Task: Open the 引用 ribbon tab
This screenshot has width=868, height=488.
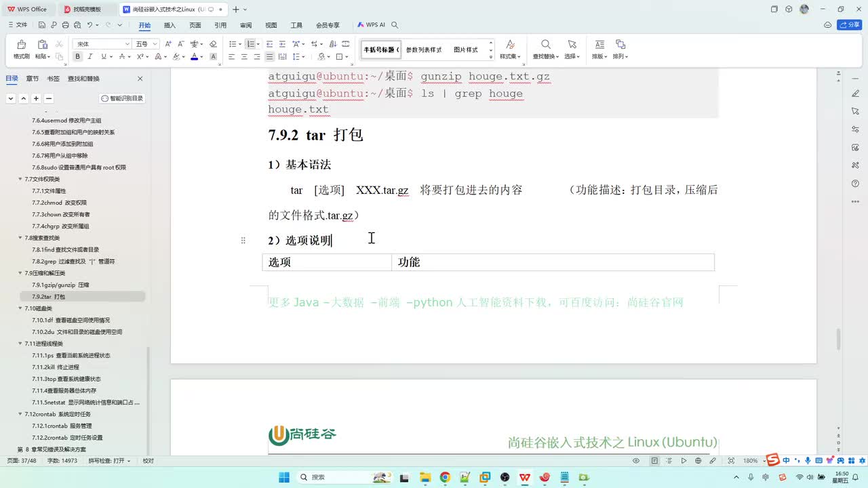Action: click(x=220, y=25)
